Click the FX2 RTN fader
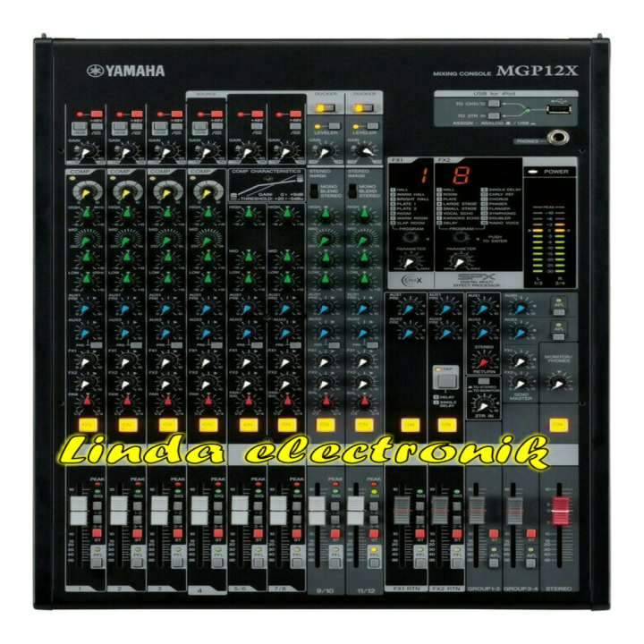This screenshot has width=644, height=644. (x=439, y=511)
